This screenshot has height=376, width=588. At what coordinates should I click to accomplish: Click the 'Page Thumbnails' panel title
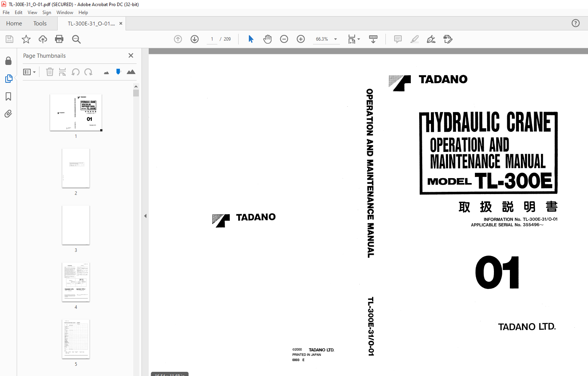click(44, 55)
